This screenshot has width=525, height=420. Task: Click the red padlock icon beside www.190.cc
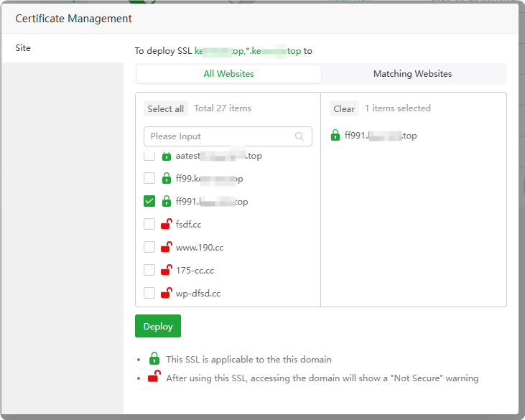pyautogui.click(x=166, y=248)
